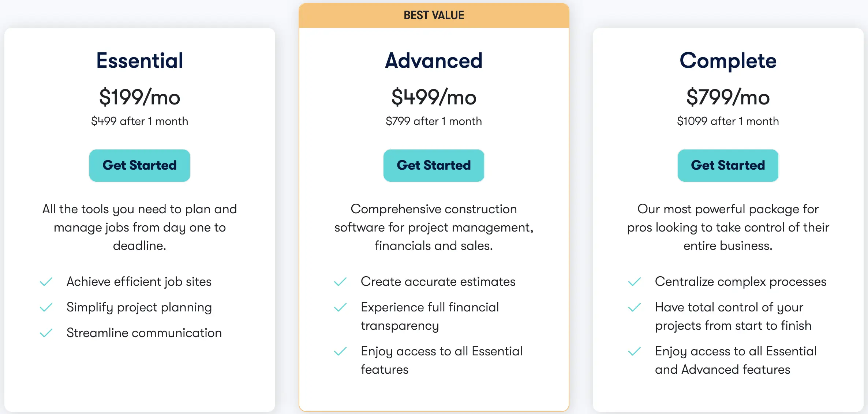Viewport: 868px width, 414px height.
Task: Click Get Started under the Advanced plan
Action: 434,165
